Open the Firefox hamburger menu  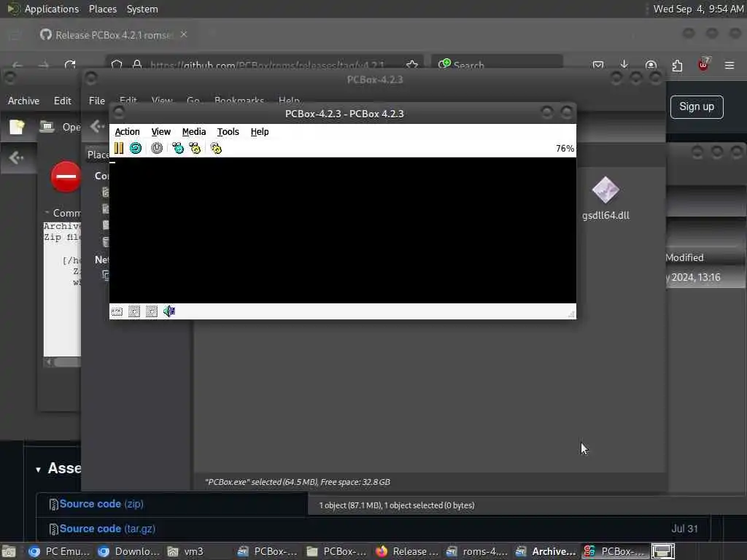point(729,65)
